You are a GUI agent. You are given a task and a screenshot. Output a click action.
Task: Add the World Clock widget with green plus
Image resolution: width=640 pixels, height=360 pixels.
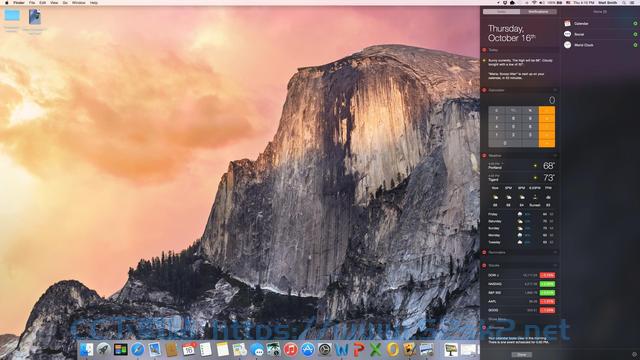[x=635, y=45]
